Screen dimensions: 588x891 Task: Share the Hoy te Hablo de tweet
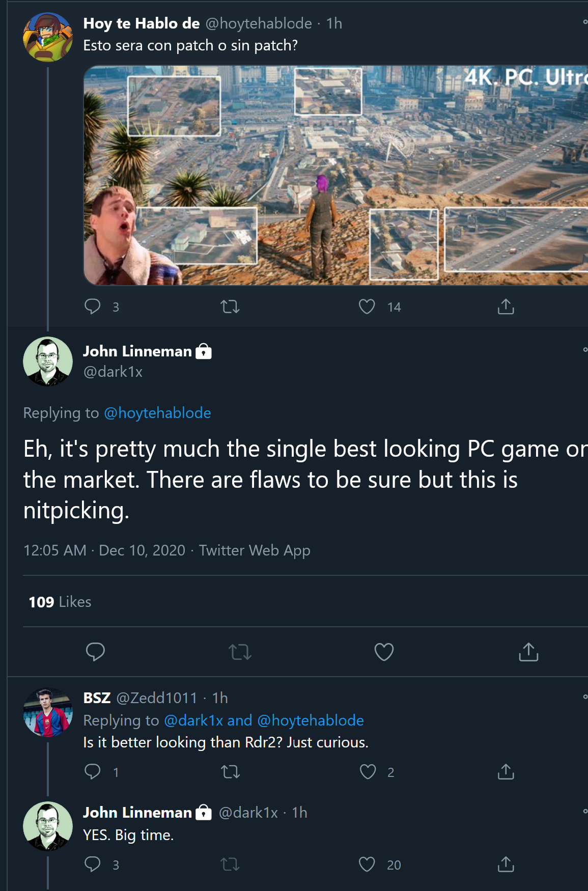click(506, 307)
